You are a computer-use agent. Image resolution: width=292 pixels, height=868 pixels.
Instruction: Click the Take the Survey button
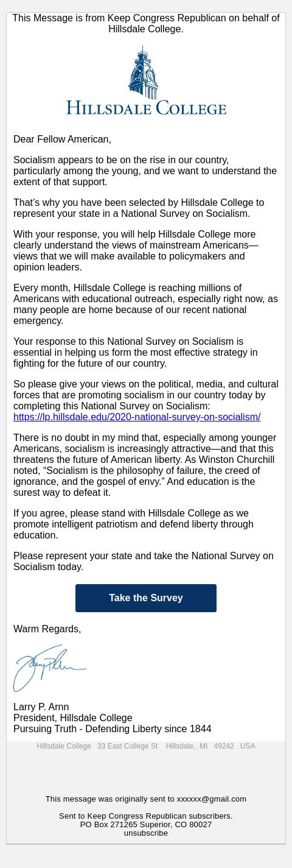pyautogui.click(x=146, y=598)
